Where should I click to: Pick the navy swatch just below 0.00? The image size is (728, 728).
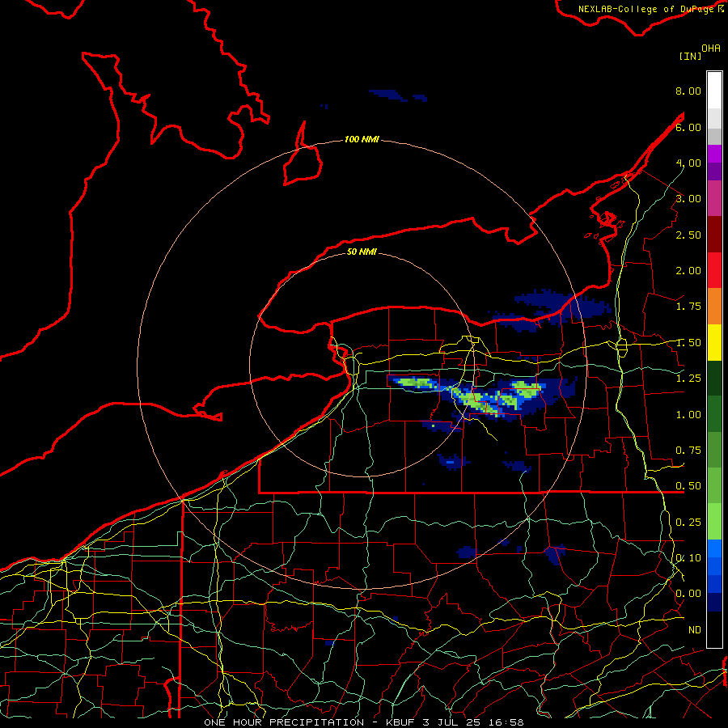point(714,602)
